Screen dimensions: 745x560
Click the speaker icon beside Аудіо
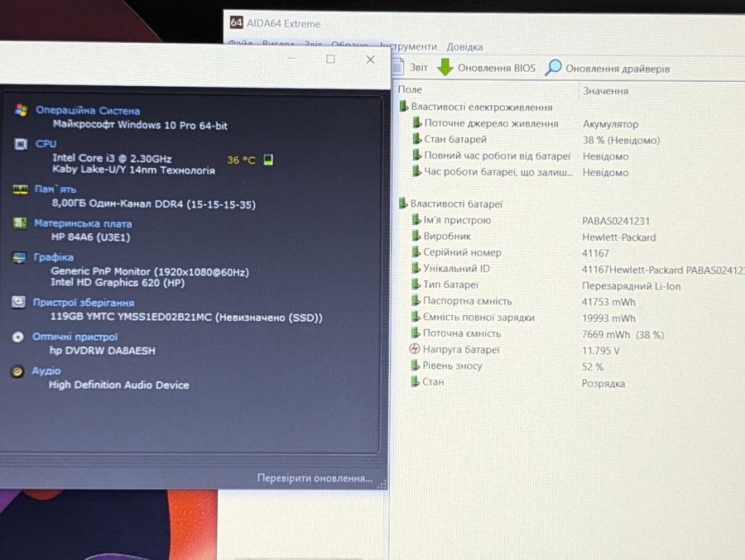click(17, 371)
